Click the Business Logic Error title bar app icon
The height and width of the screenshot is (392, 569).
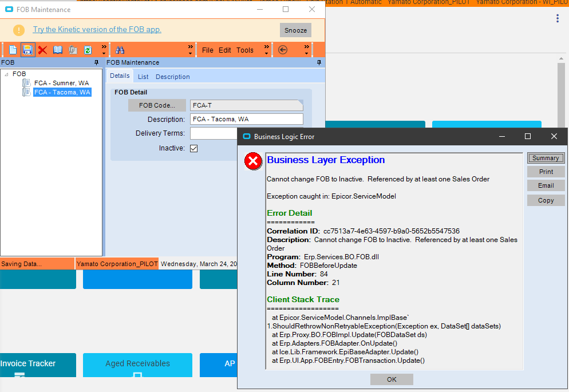(247, 136)
